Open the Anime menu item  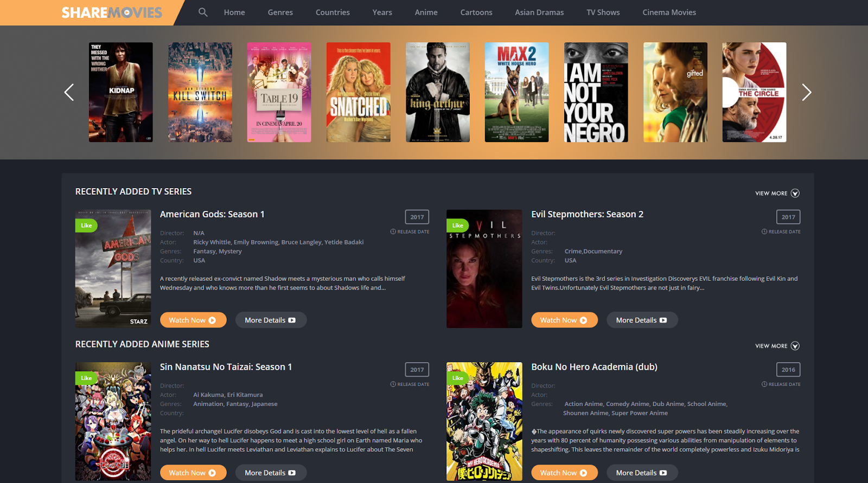[x=426, y=12]
